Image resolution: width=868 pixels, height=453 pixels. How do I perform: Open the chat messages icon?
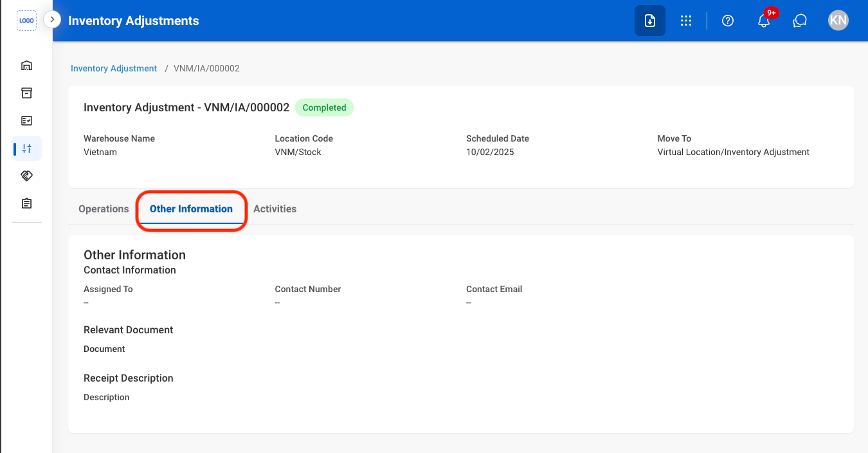coord(800,21)
